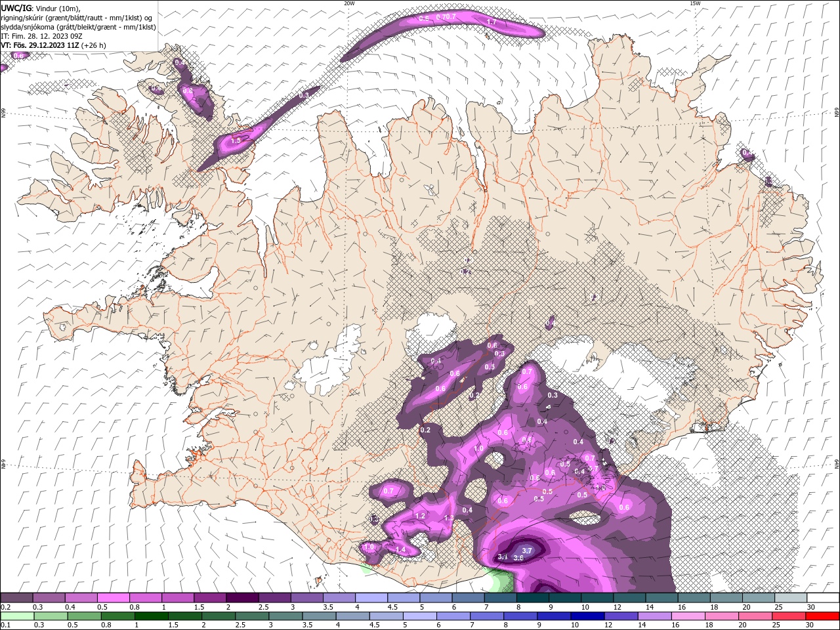Image resolution: width=840 pixels, height=630 pixels.
Task: Click the dark teal snow swatch between 8 and 9
Action: click(x=532, y=597)
